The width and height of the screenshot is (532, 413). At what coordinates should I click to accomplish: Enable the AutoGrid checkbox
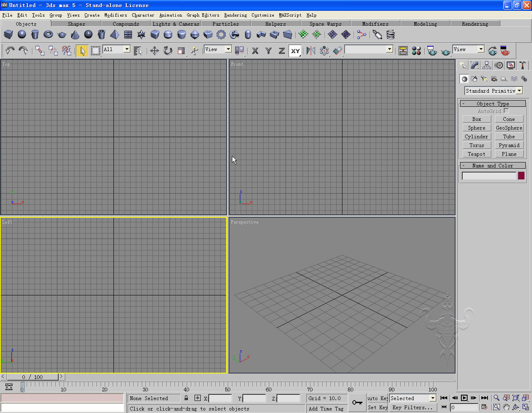(x=506, y=111)
